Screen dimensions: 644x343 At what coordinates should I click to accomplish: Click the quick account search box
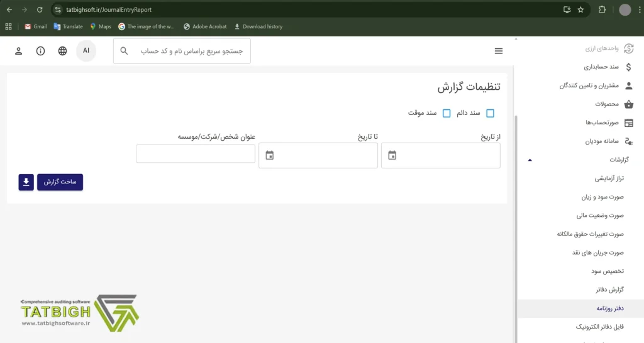[x=189, y=51]
